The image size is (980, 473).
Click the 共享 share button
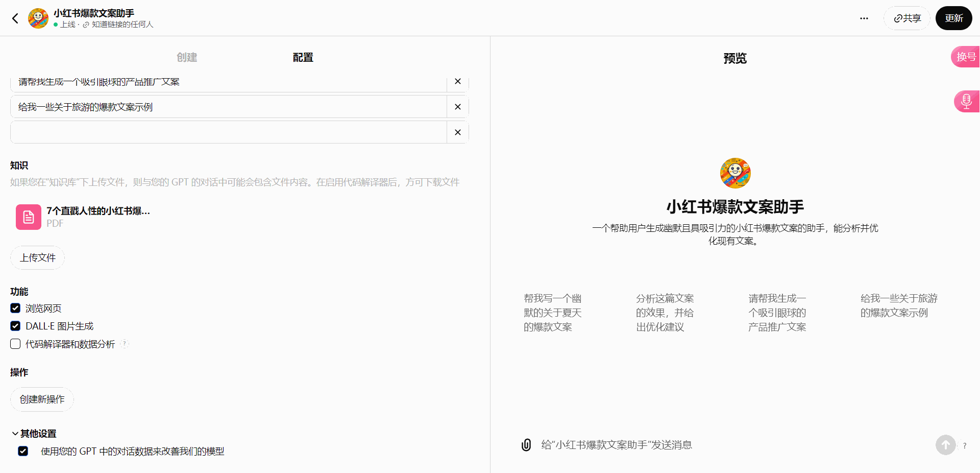[x=907, y=18]
